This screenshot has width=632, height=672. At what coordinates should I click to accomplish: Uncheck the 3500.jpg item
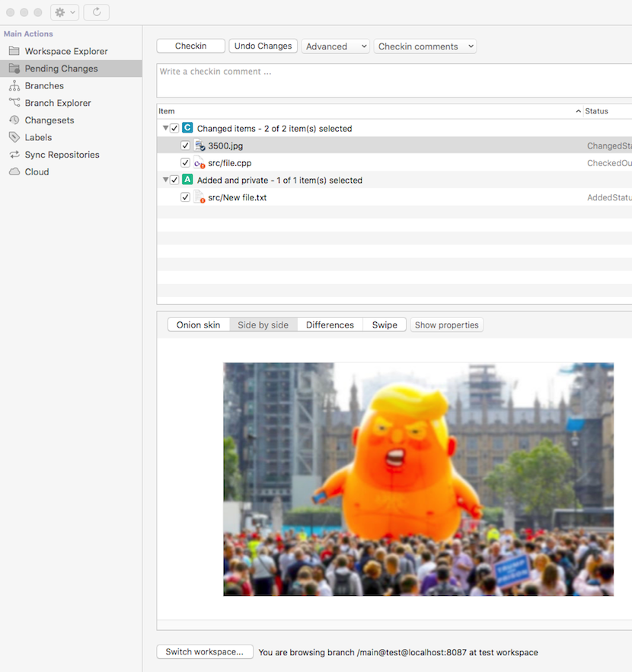[184, 146]
